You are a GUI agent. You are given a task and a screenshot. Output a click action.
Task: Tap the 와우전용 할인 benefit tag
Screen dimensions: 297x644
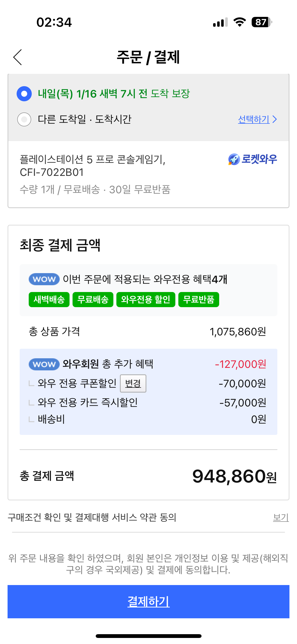(146, 300)
